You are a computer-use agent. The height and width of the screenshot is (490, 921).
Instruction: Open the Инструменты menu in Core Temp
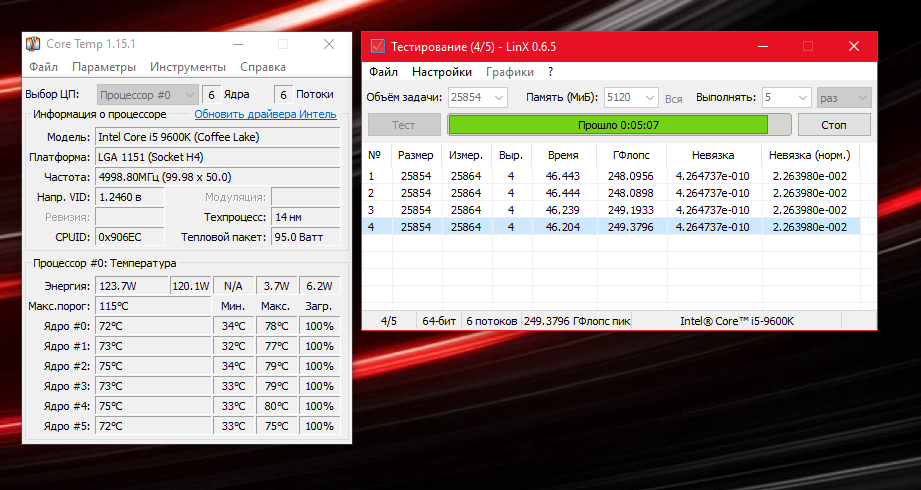(x=188, y=67)
